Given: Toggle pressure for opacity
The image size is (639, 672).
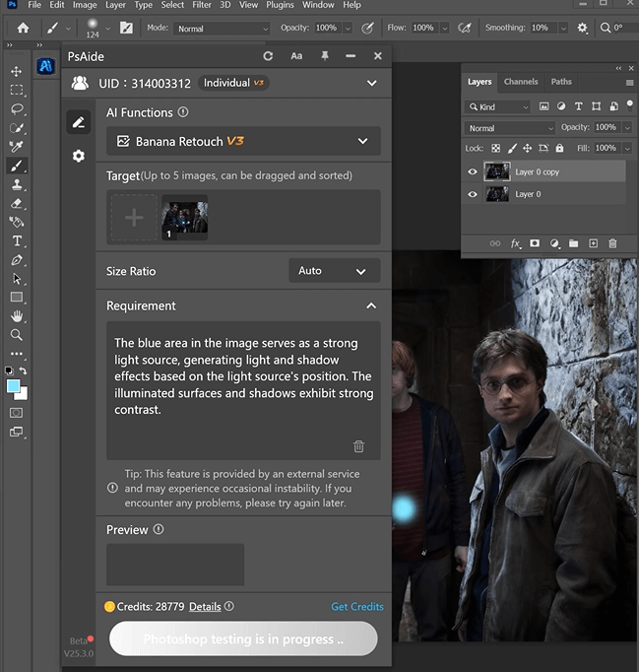Looking at the screenshot, I should point(367,29).
